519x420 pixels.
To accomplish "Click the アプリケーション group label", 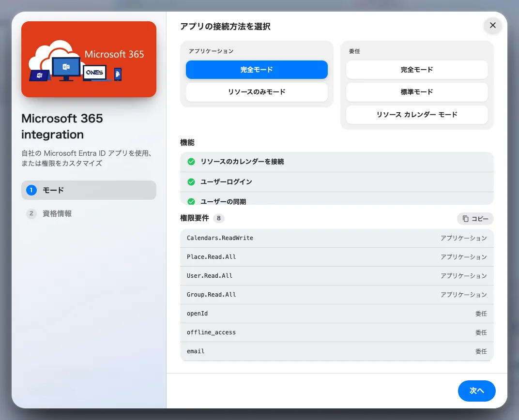I will tap(211, 51).
